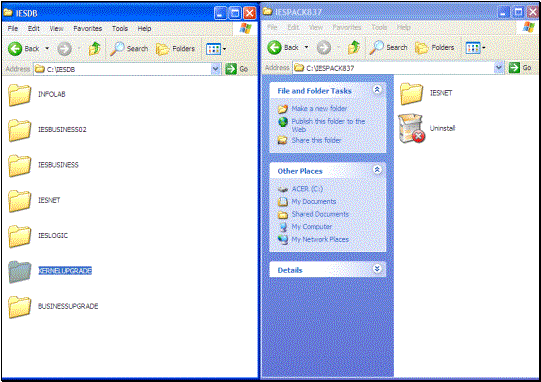Screen dimensions: 541x382
Task: Open Favorites menu in IESDB window
Action: click(x=88, y=29)
